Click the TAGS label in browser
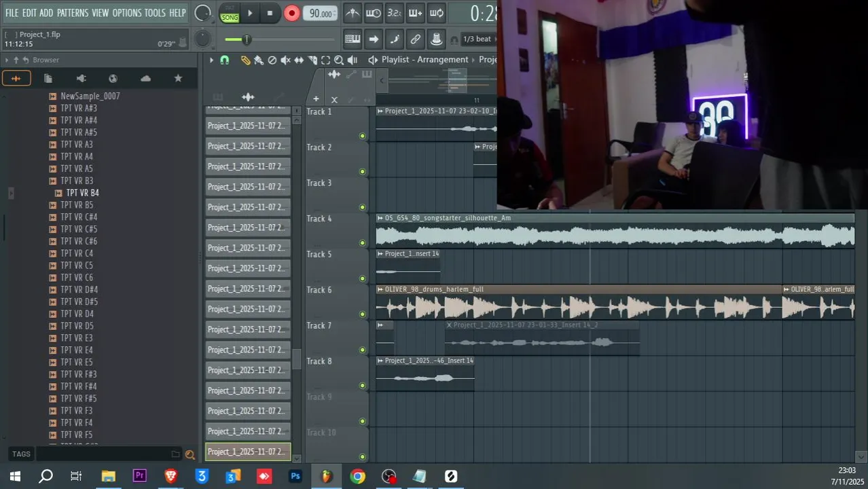The height and width of the screenshot is (489, 868). tap(21, 454)
